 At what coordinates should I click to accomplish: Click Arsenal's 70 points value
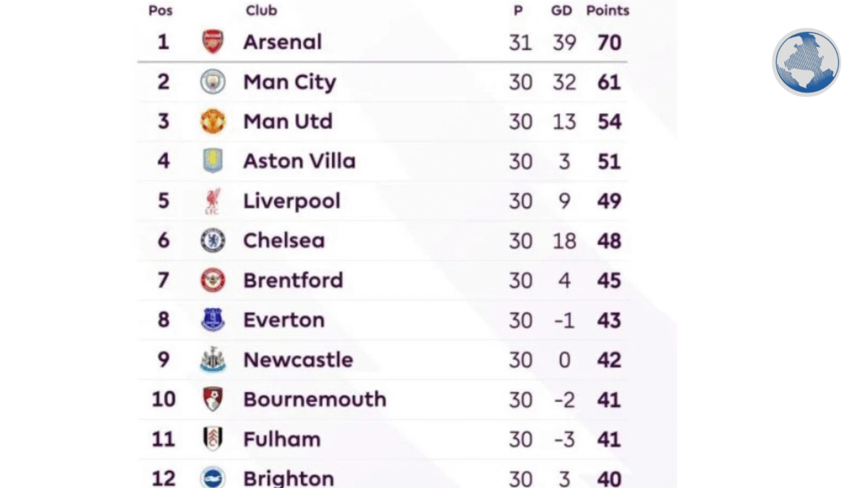pyautogui.click(x=609, y=42)
